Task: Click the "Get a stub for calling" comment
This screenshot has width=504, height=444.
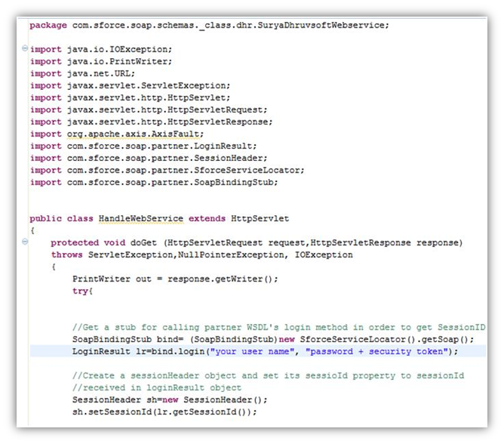Action: pos(278,327)
